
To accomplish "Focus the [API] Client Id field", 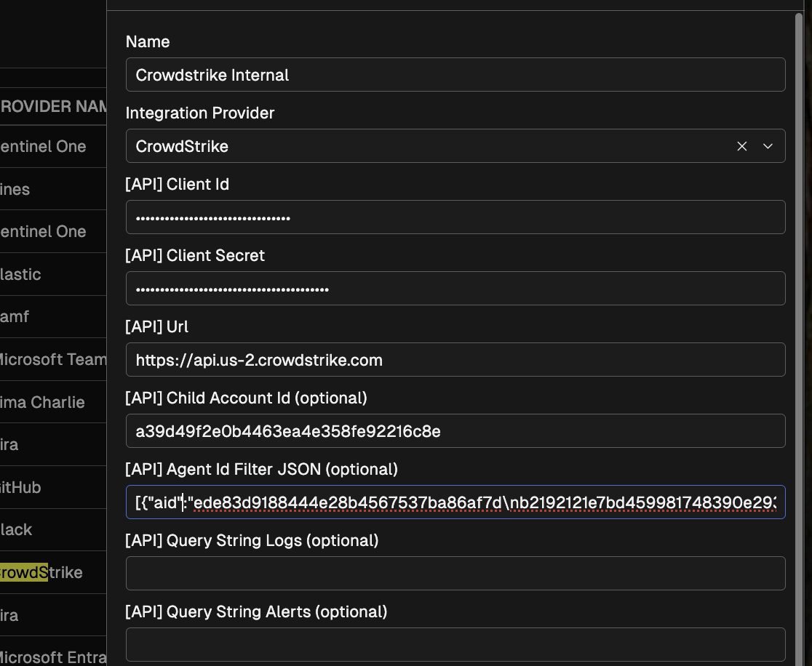I will (x=455, y=217).
